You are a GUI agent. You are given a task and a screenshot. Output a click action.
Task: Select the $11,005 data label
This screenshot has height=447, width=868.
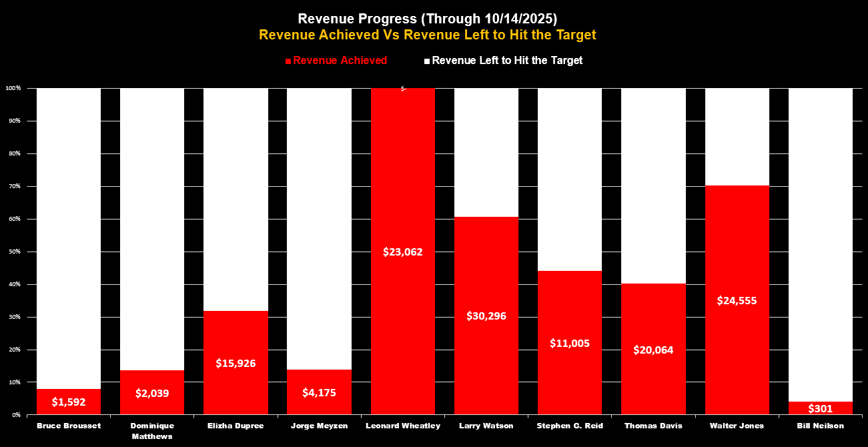(x=569, y=343)
